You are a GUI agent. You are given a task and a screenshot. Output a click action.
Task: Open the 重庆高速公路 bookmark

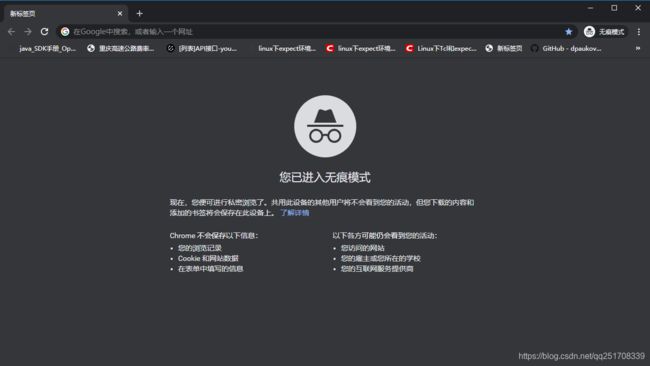[121, 48]
